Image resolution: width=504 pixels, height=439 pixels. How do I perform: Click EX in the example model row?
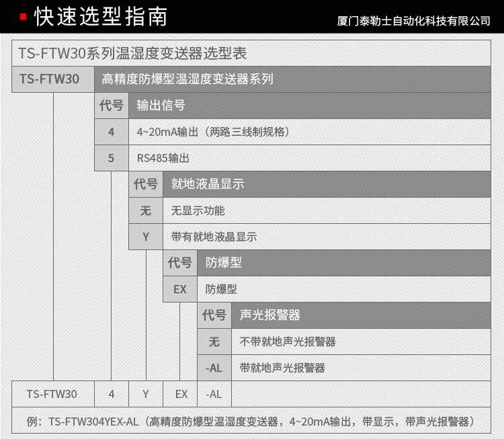(x=181, y=395)
